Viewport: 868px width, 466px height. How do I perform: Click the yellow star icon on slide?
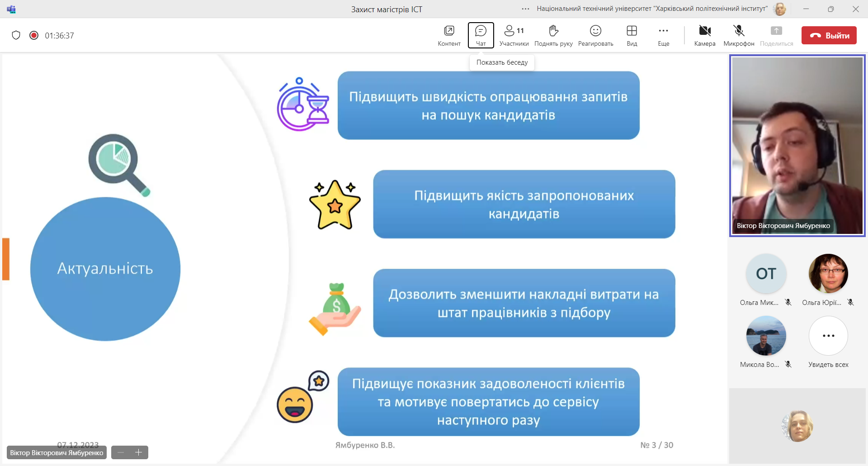(x=335, y=205)
